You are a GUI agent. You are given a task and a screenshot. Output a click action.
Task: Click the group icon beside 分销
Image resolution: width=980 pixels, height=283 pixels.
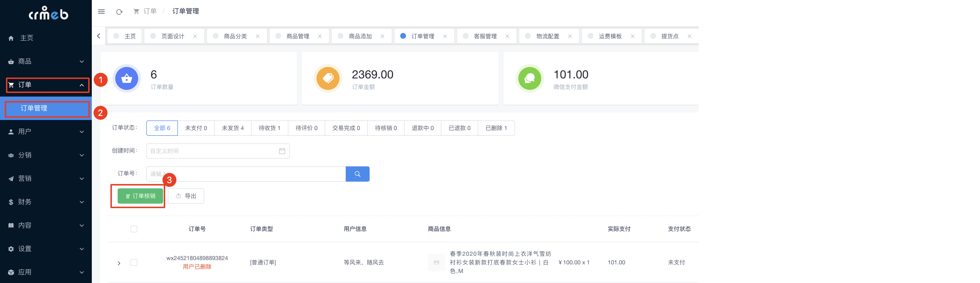11,155
